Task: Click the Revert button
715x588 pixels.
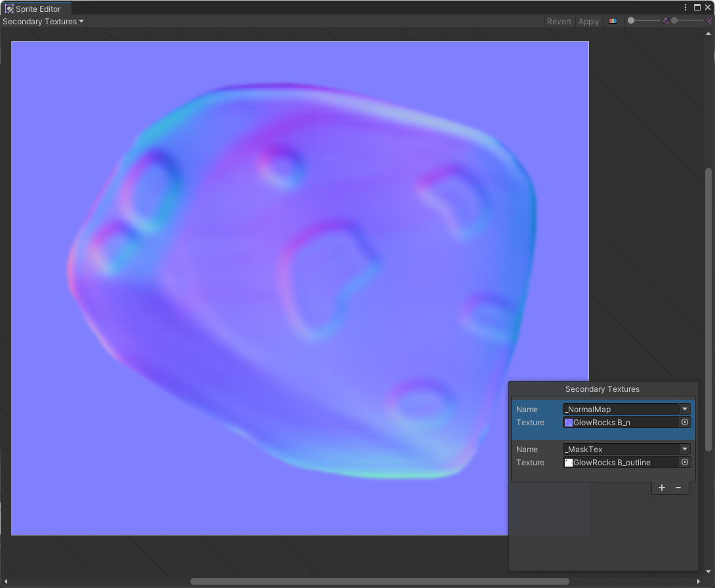Action: tap(559, 21)
